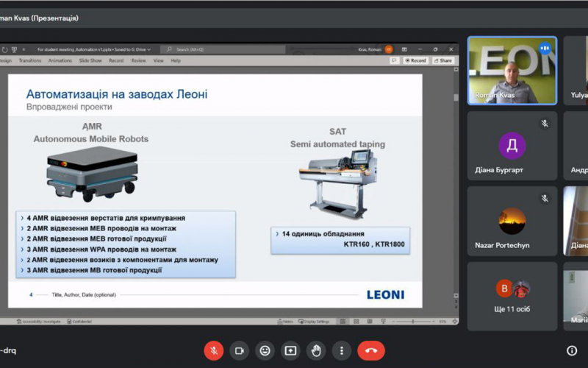Viewport: 588px width, 368px height.
Task: Open the emoji reactions button
Action: (265, 351)
